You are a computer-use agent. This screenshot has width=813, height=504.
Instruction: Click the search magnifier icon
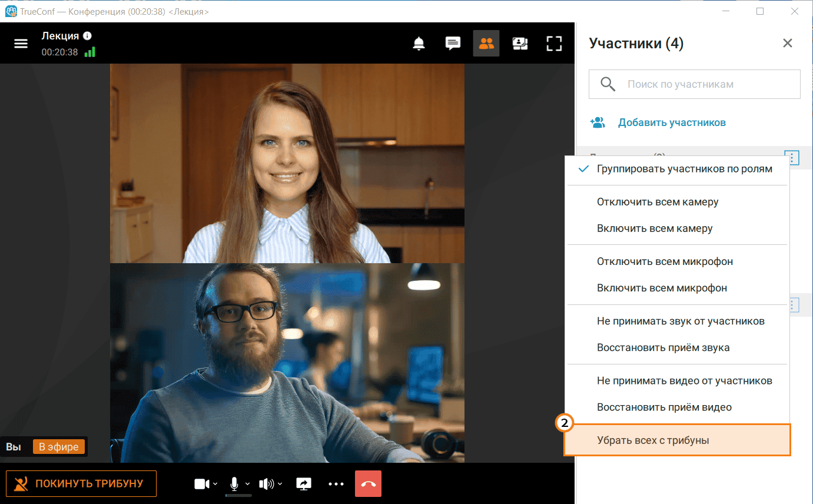[x=608, y=84]
